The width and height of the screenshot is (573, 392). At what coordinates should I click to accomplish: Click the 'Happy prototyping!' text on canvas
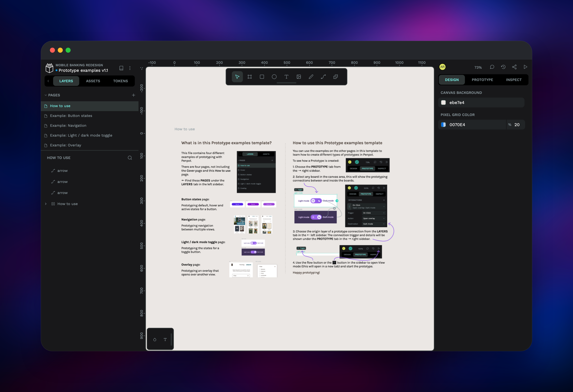point(306,273)
